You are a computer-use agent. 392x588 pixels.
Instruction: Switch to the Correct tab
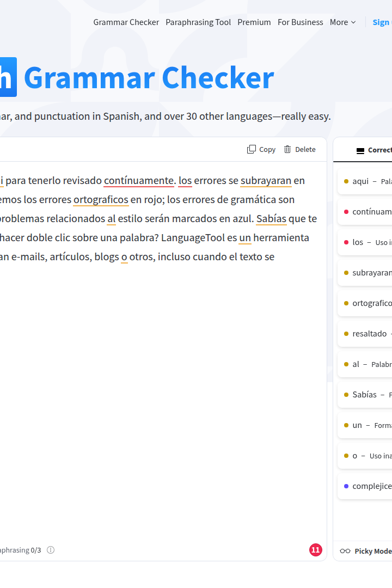[374, 150]
